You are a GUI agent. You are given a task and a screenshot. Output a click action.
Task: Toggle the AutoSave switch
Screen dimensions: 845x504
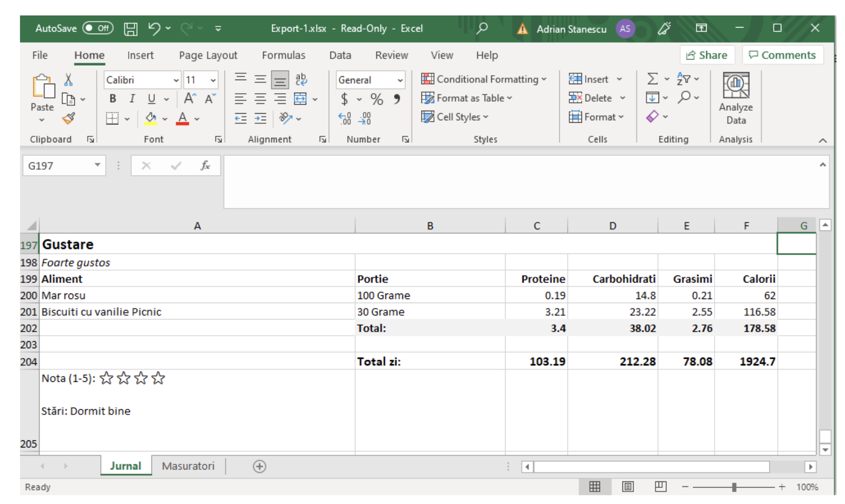click(98, 28)
